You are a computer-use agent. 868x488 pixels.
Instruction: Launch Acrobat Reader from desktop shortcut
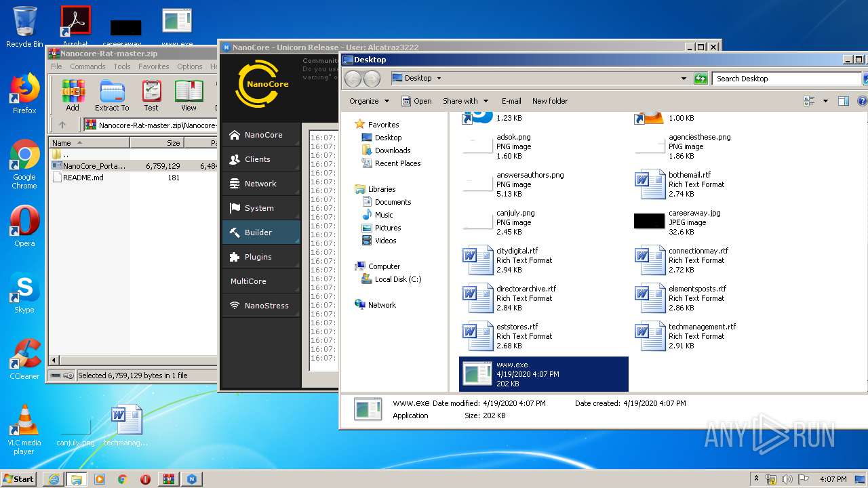(75, 26)
